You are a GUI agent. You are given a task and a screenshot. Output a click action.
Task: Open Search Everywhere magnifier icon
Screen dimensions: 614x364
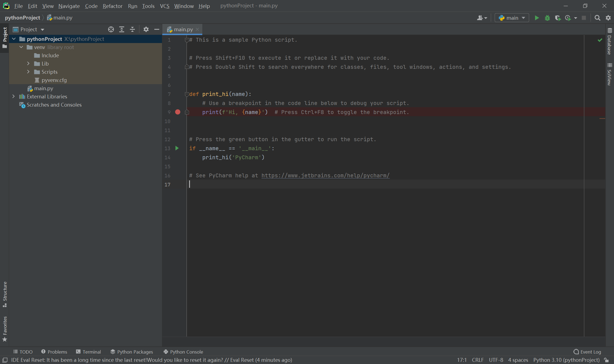[598, 18]
